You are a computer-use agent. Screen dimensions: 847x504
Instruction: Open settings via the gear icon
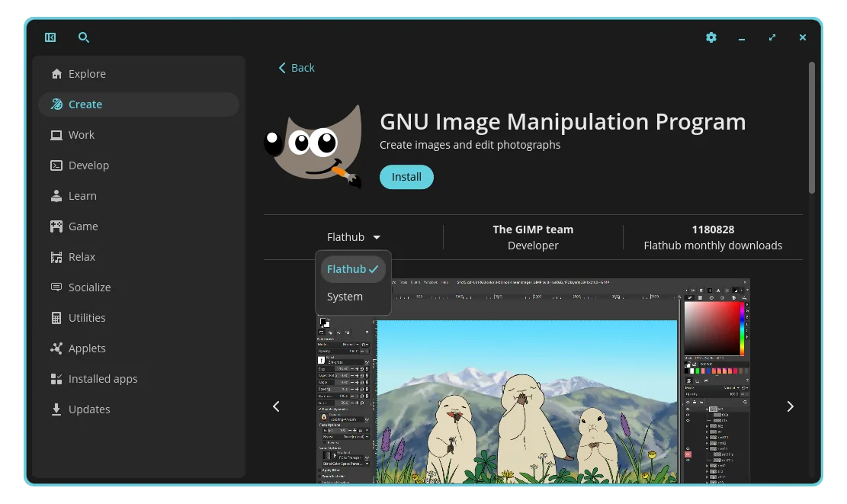pos(711,37)
